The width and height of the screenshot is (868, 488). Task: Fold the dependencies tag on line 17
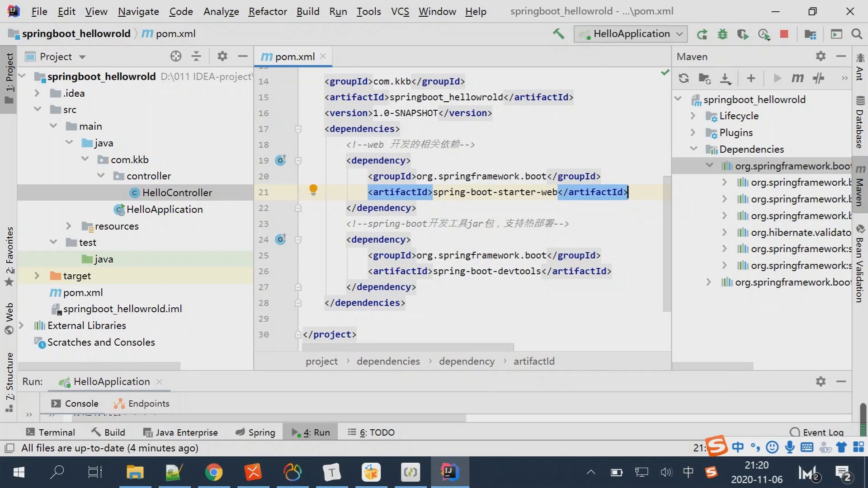point(298,129)
